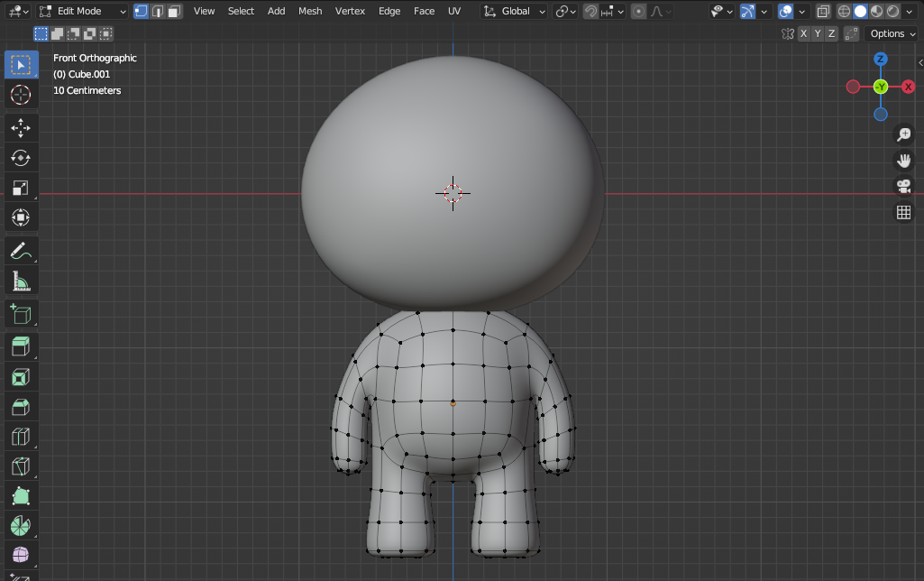The height and width of the screenshot is (581, 924).
Task: Toggle X-ray view
Action: pyautogui.click(x=824, y=12)
